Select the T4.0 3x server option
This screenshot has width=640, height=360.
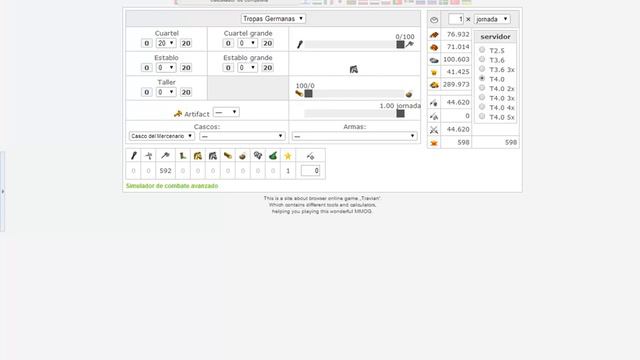coord(482,97)
